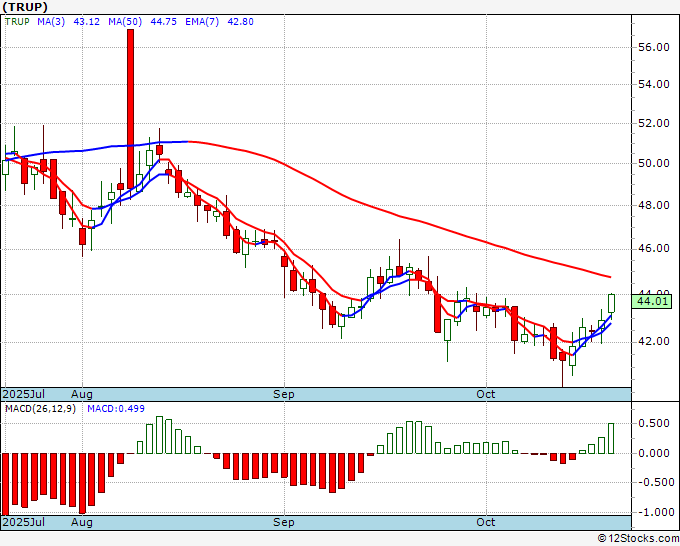
Task: Click the 46.00 price axis label
Action: tap(654, 248)
